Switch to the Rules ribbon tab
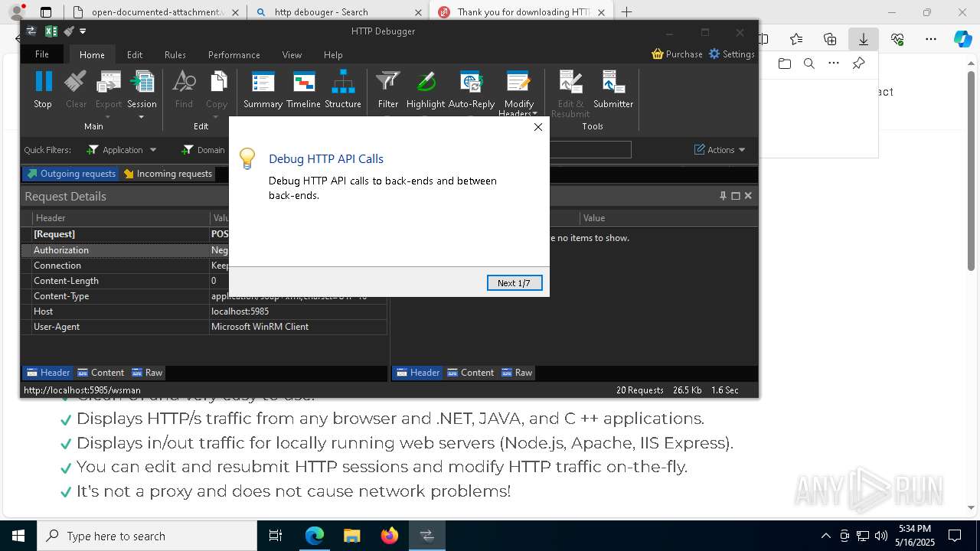This screenshot has height=551, width=980. point(175,54)
